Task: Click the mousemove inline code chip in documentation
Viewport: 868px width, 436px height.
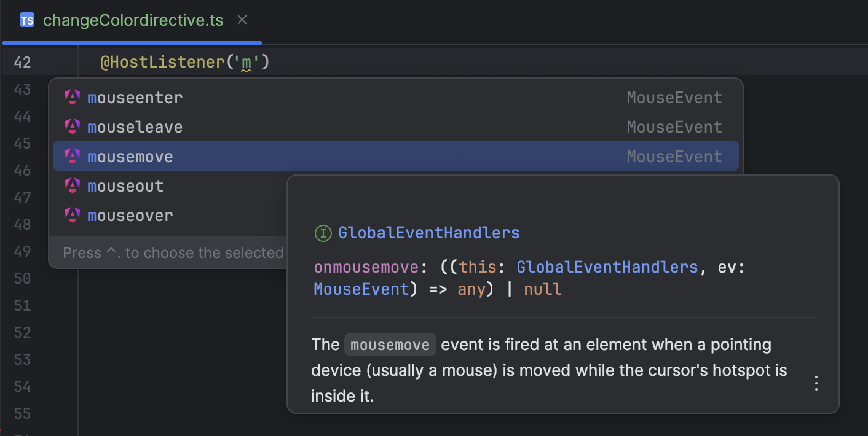Action: click(x=390, y=345)
